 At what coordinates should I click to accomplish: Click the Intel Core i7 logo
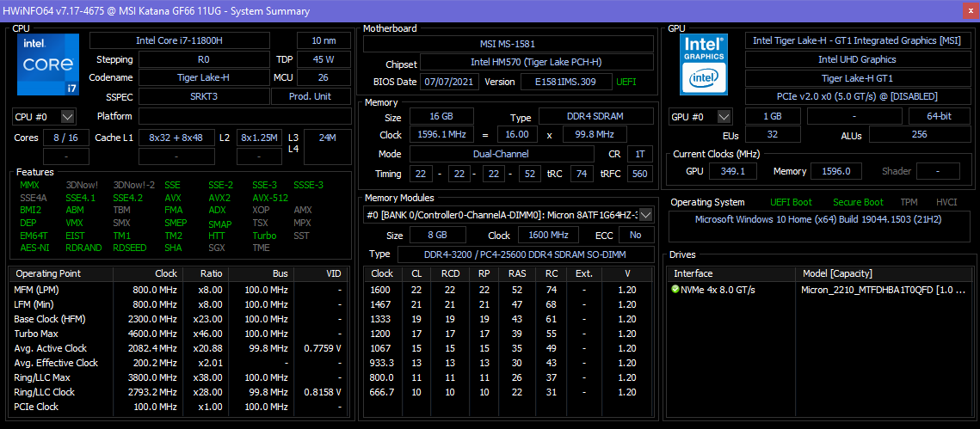[48, 64]
